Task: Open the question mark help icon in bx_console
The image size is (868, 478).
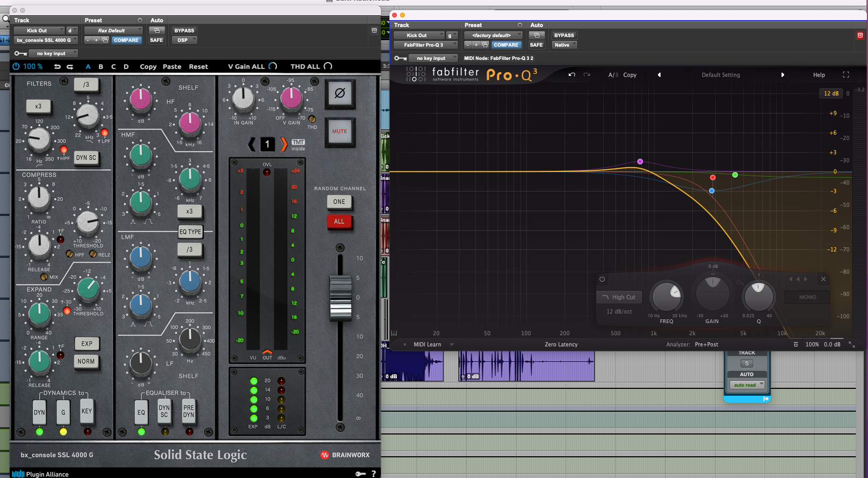Action: pos(374,474)
